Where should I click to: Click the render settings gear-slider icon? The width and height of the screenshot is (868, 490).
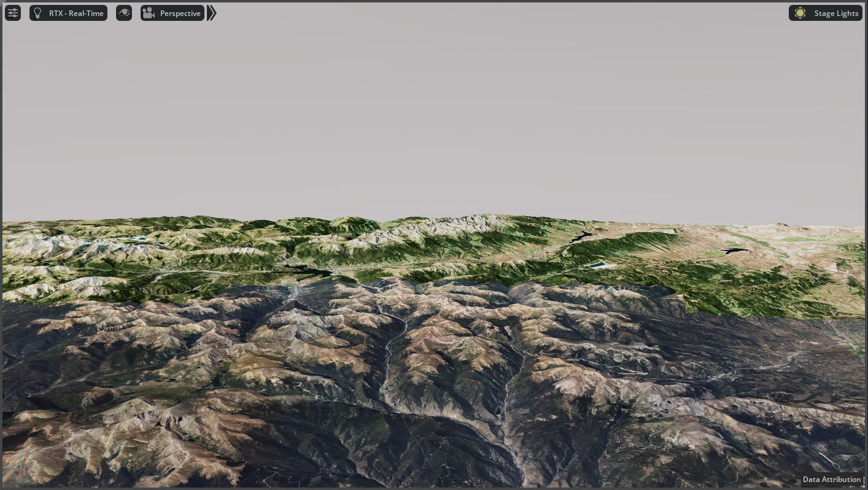[13, 13]
